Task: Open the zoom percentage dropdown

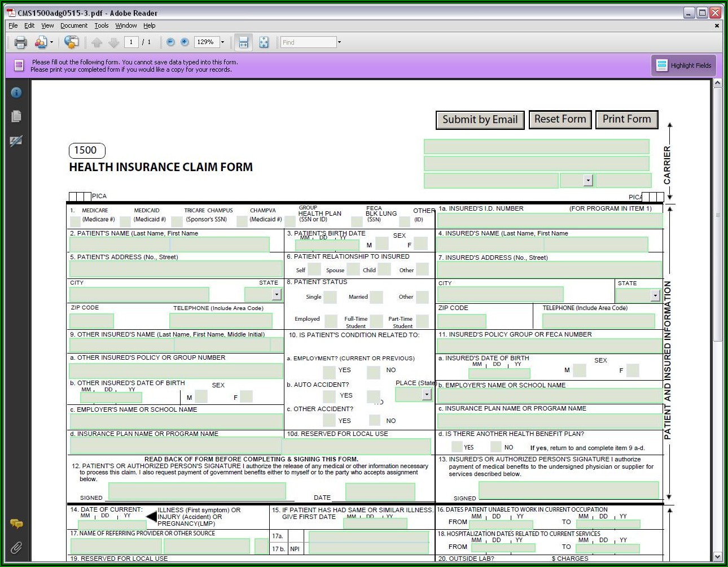Action: (222, 42)
